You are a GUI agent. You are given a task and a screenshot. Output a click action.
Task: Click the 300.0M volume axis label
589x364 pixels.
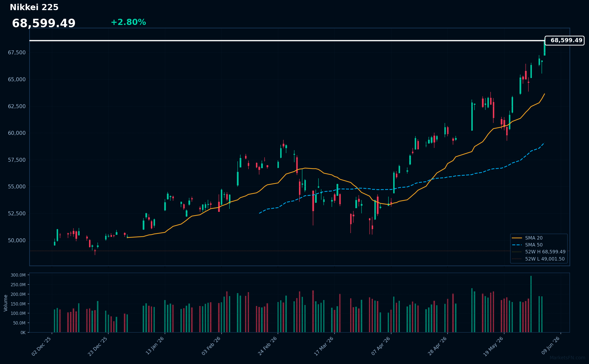[18, 275]
